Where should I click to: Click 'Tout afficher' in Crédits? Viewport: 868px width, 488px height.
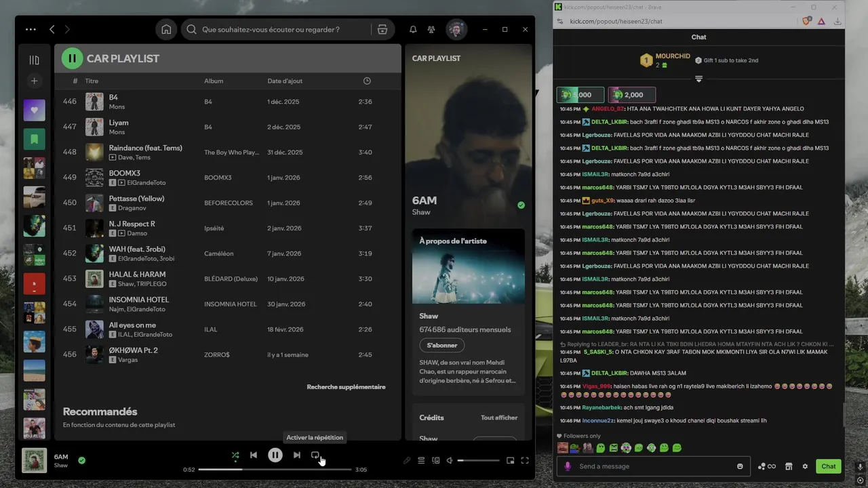(x=499, y=418)
